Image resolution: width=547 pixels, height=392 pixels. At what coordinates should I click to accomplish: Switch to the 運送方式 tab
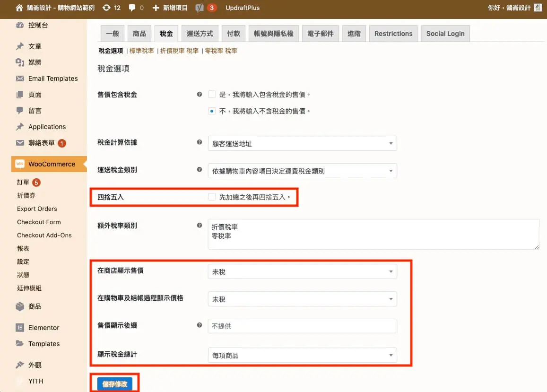(x=200, y=34)
